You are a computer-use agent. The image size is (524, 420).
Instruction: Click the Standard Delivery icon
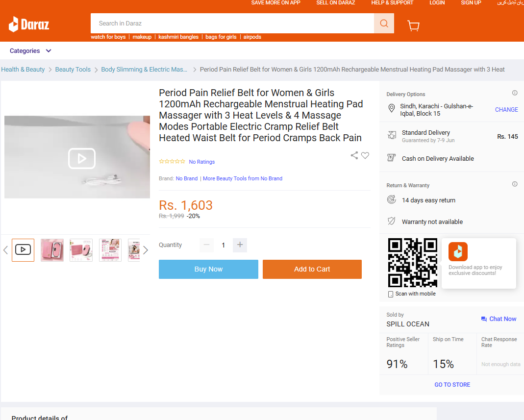(392, 135)
